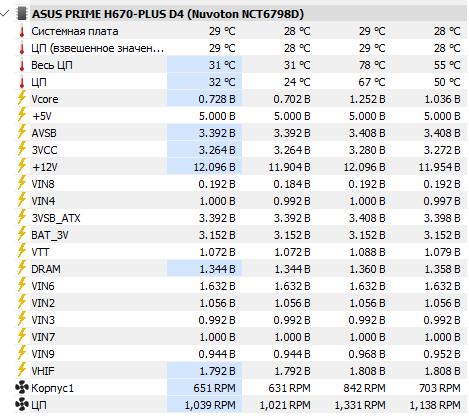
Task: Select the ЦП (взвешенное значен… row
Action: coord(240,48)
